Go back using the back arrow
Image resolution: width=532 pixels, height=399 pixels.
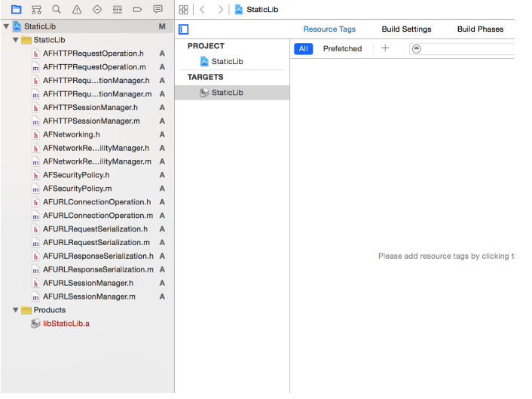click(202, 10)
